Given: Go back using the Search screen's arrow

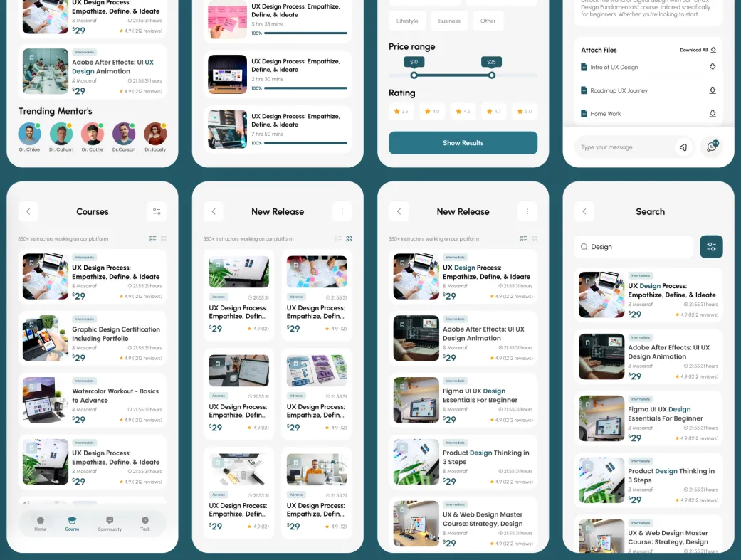Looking at the screenshot, I should (584, 211).
